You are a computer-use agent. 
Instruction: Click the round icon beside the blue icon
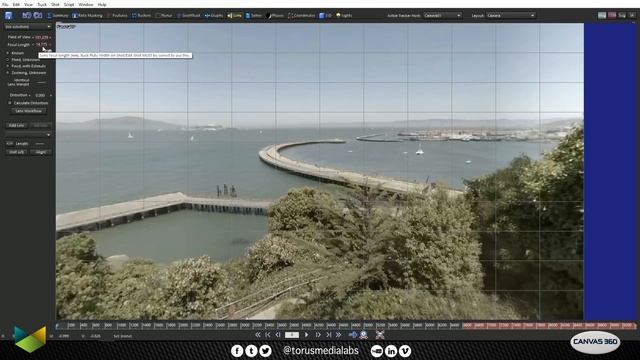click(363, 335)
